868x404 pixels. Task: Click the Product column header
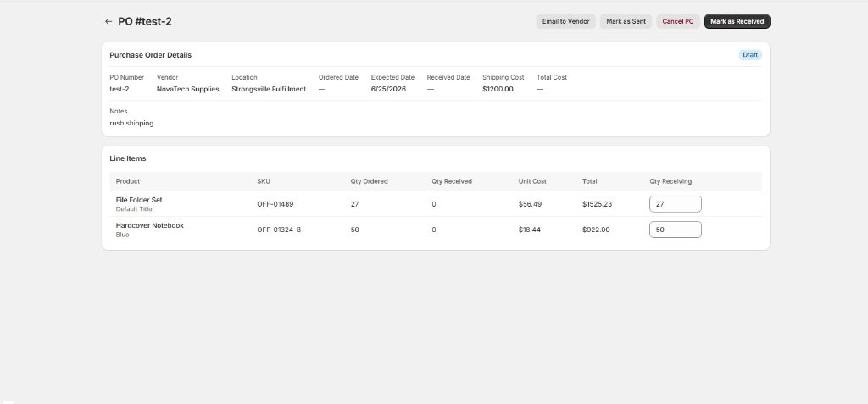(x=128, y=181)
